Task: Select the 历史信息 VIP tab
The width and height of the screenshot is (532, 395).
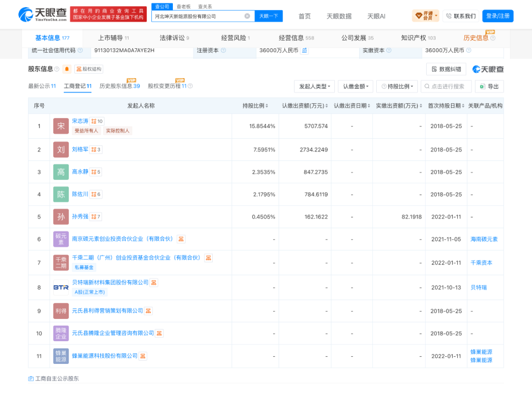Action: pos(479,38)
